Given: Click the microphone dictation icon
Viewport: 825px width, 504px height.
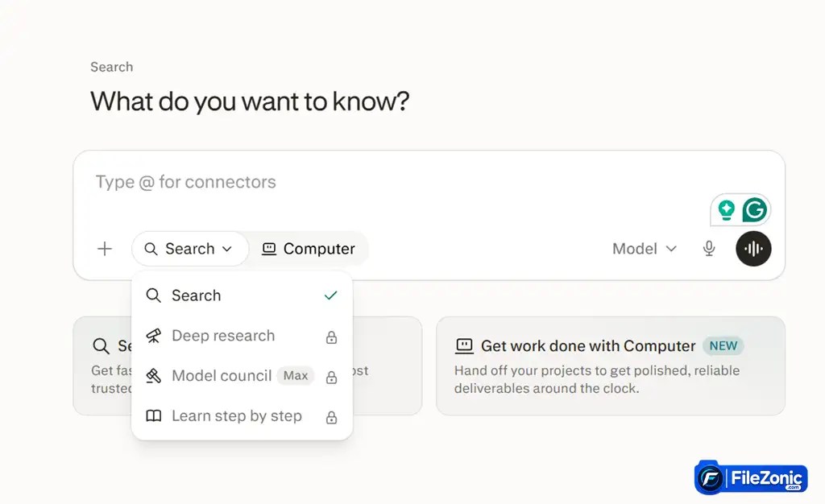Looking at the screenshot, I should [x=709, y=249].
